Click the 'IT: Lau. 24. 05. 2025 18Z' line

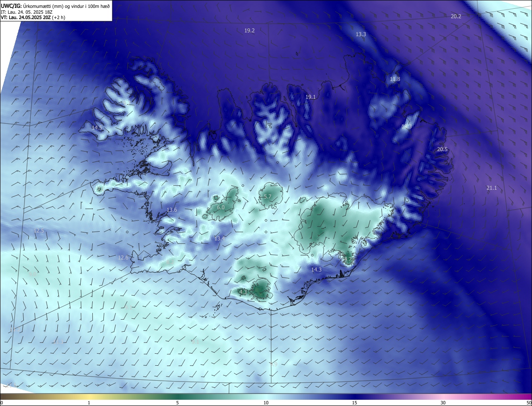click(27, 12)
